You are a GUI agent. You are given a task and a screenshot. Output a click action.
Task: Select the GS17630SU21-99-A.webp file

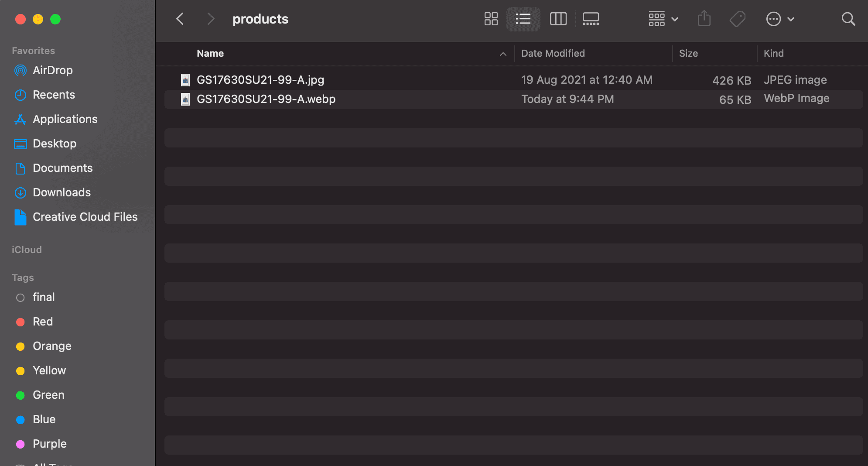pyautogui.click(x=266, y=99)
